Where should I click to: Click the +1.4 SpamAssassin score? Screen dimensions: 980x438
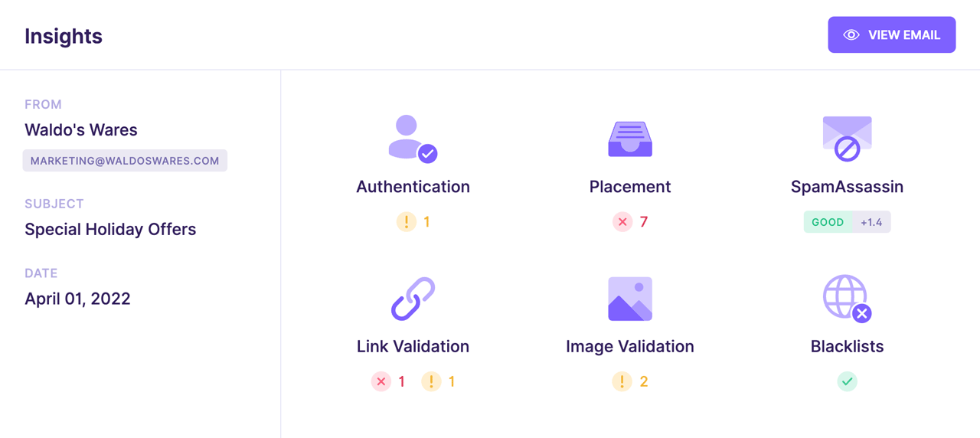click(871, 222)
